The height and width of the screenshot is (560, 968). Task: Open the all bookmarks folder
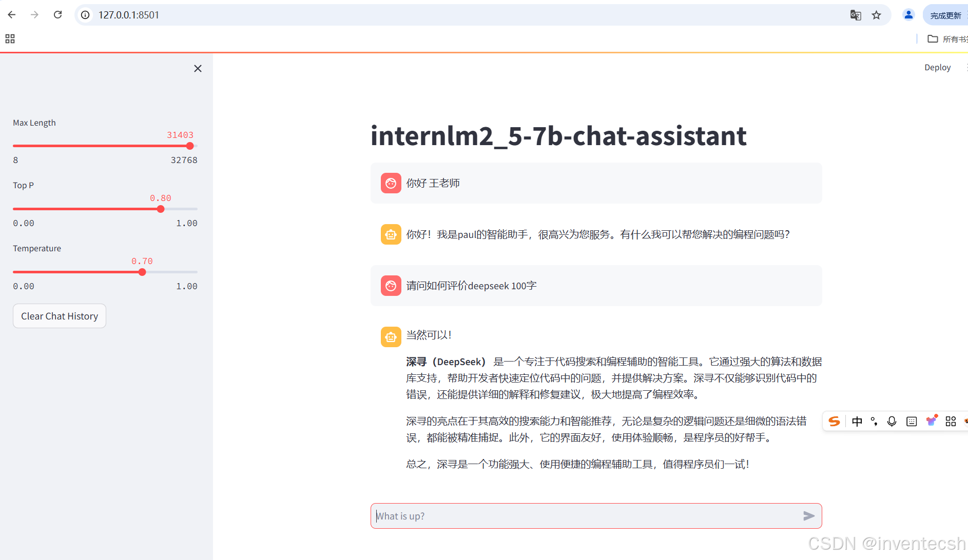947,39
